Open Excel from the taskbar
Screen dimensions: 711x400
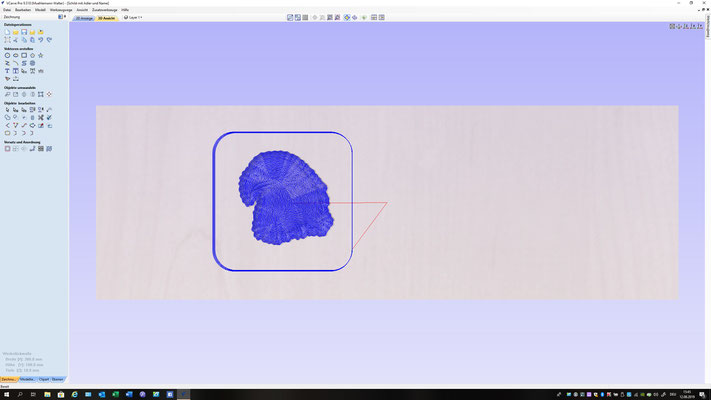115,395
